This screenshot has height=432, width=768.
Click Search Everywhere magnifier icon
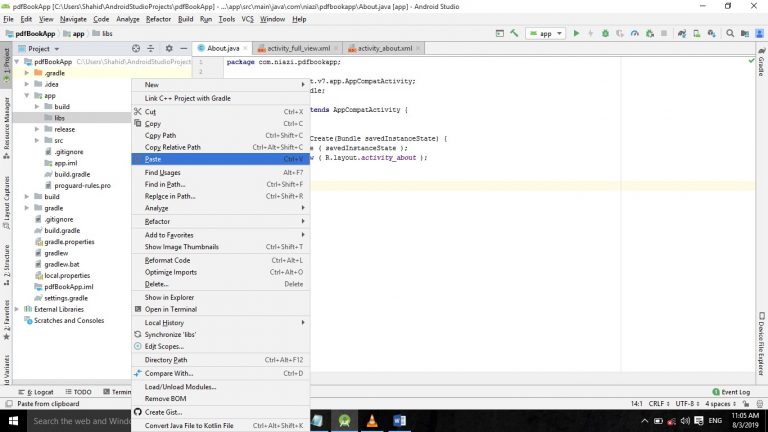point(730,33)
